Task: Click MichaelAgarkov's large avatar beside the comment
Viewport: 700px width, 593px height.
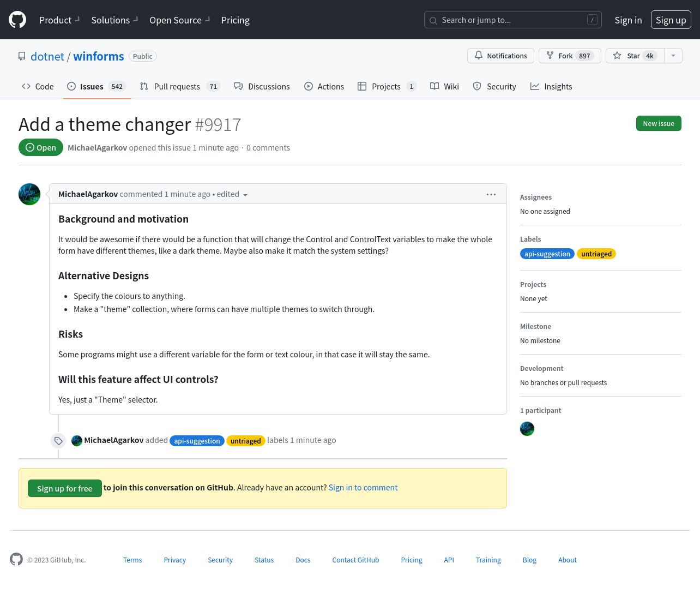Action: 29,194
